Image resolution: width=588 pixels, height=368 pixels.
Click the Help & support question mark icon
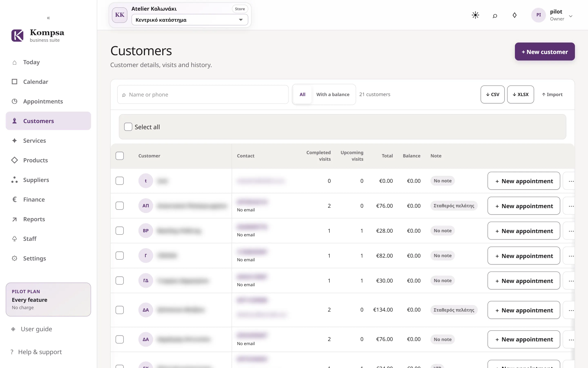tap(12, 352)
